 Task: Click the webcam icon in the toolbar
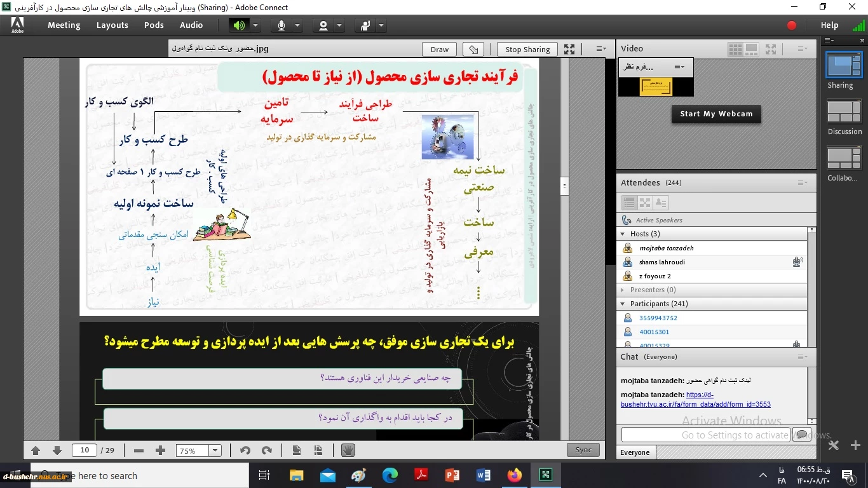click(x=323, y=25)
